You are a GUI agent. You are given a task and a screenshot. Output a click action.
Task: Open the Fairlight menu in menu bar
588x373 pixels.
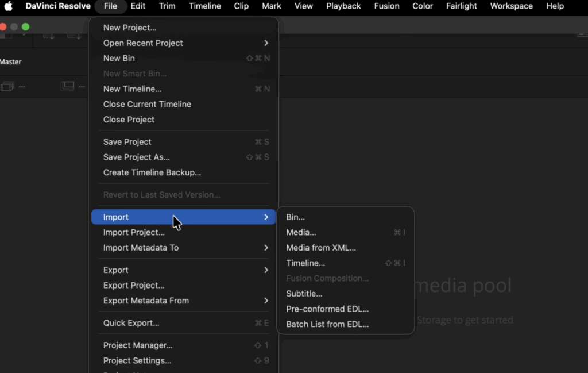click(461, 6)
